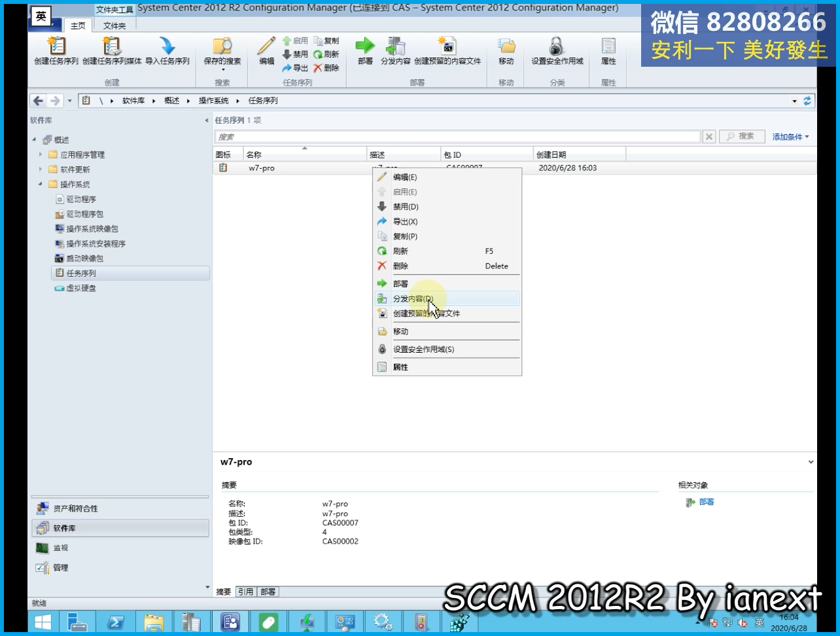Choose Properties (属性) in context menu

click(x=447, y=367)
